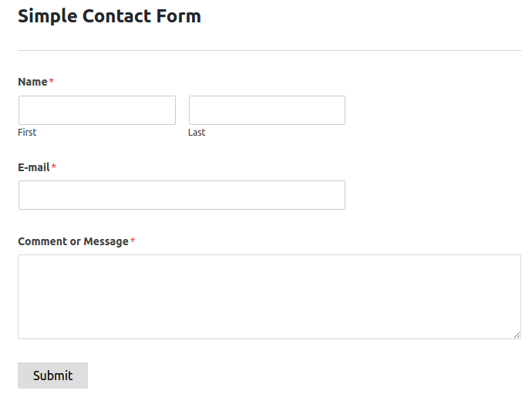This screenshot has width=532, height=394.
Task: Click the First name input field
Action: pyautogui.click(x=97, y=110)
